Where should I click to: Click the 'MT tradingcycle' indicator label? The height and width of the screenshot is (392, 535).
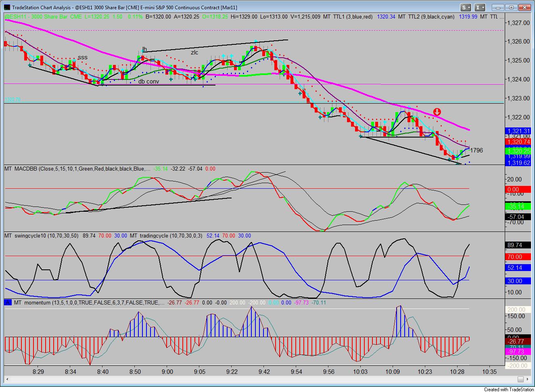click(x=149, y=236)
